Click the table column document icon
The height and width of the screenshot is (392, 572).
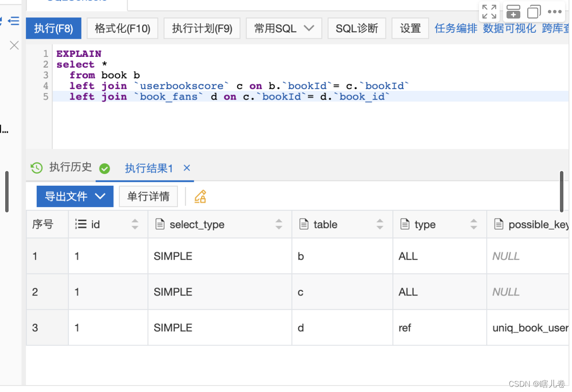[304, 224]
